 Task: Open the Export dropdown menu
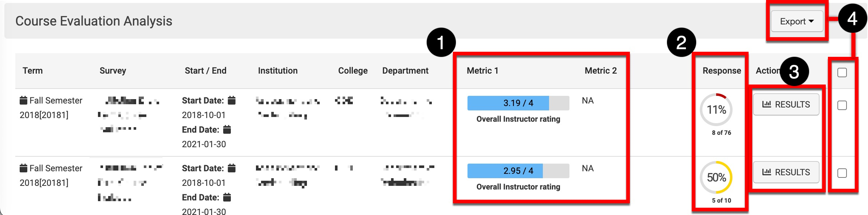tap(797, 21)
